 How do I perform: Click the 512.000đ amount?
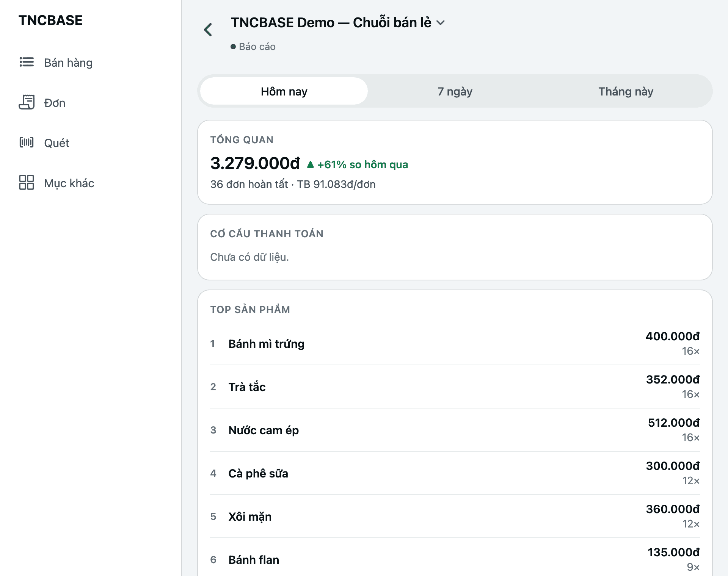674,423
